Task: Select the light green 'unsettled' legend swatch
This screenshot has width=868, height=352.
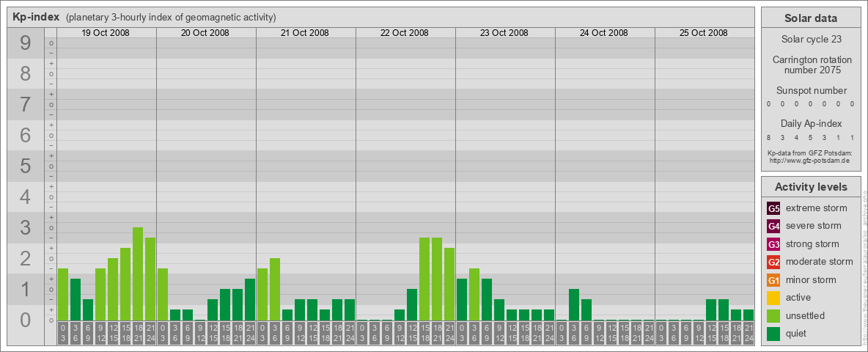Action: pyautogui.click(x=773, y=316)
